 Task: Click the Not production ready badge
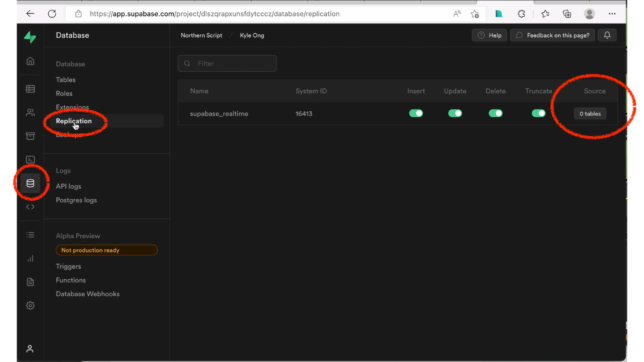107,250
